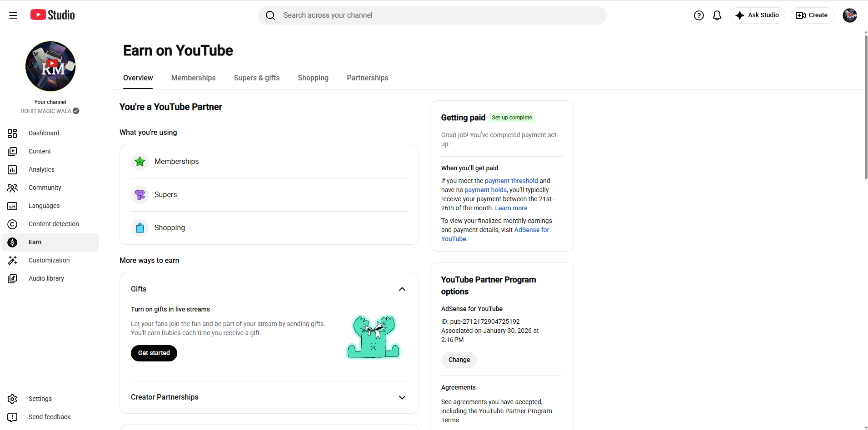
Task: Click the Languages subtitles icon
Action: [x=12, y=206]
